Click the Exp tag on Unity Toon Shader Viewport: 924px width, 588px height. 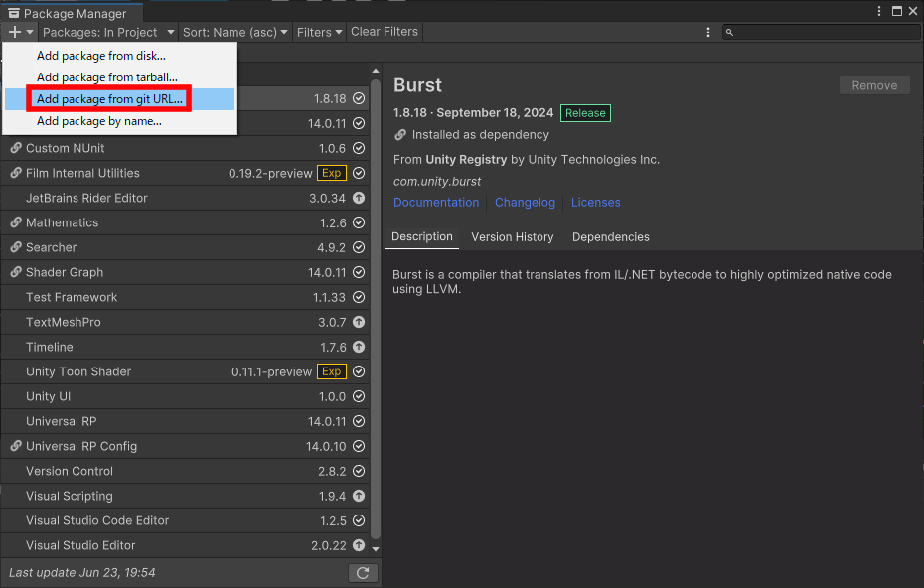pyautogui.click(x=332, y=371)
